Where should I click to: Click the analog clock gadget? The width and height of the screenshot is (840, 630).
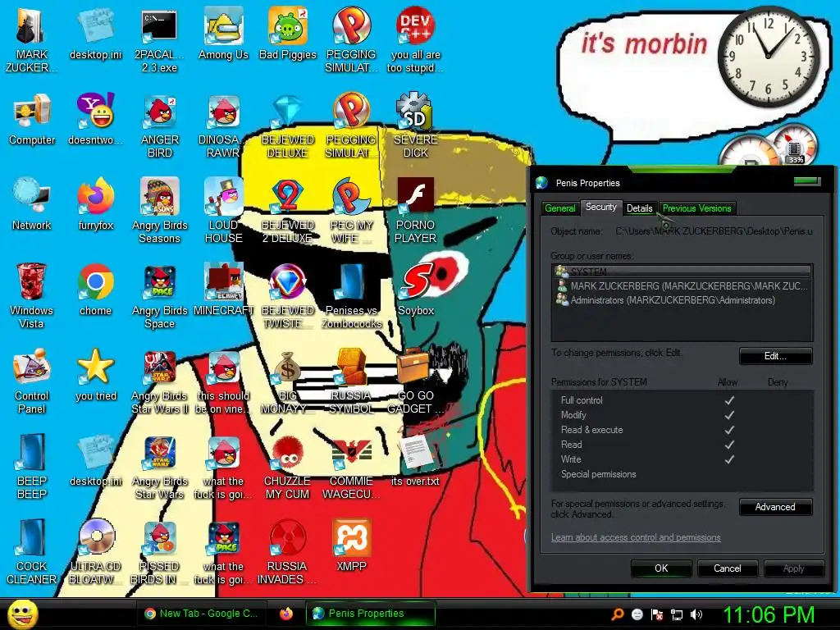[768, 55]
